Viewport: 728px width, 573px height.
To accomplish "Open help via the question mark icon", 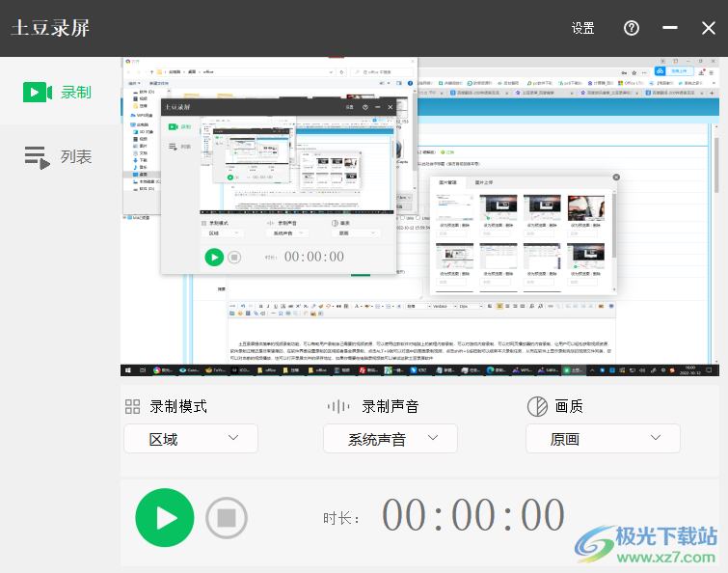I will click(x=631, y=28).
